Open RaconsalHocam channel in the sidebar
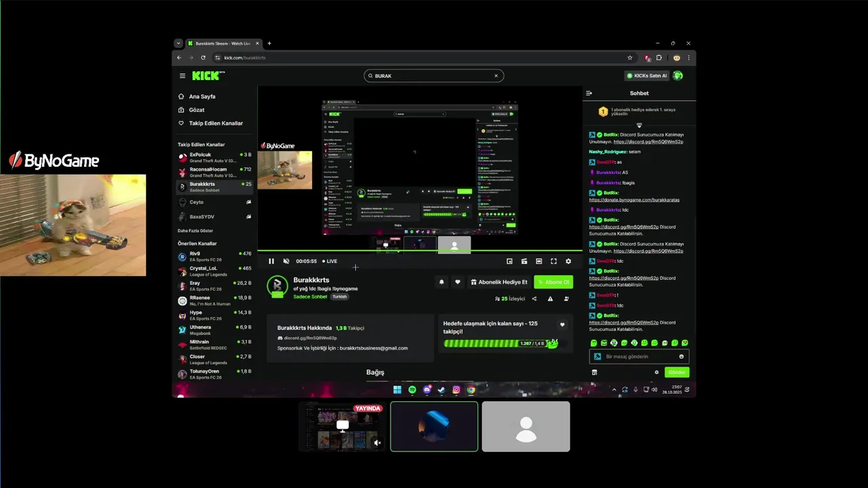The image size is (868, 488). coord(215,172)
